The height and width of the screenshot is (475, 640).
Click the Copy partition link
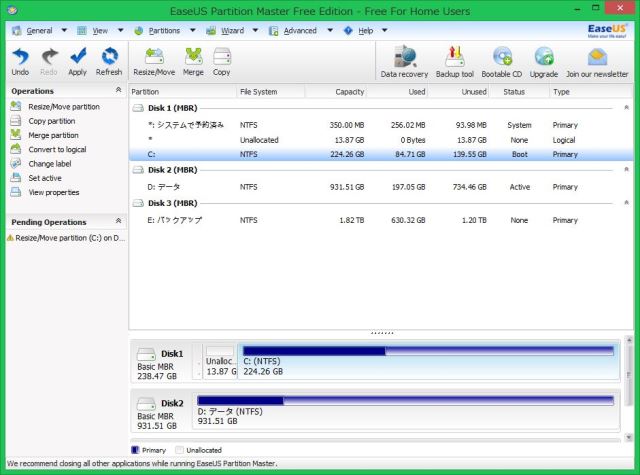coord(51,121)
